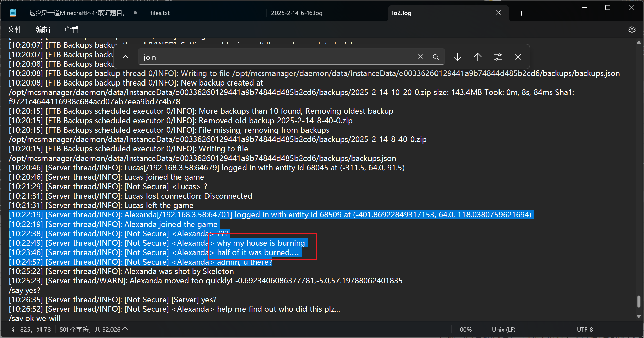
Task: Click the Notepad app icon in title bar
Action: pyautogui.click(x=13, y=13)
